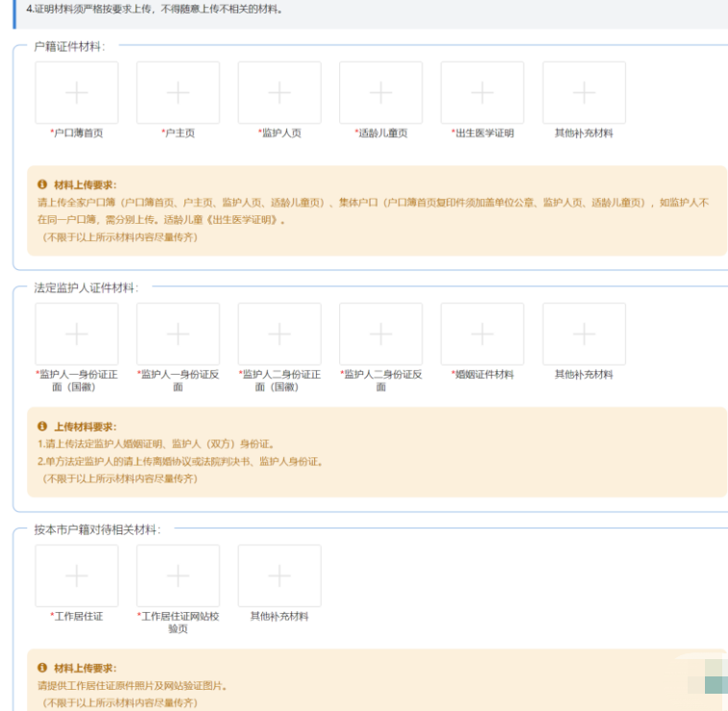This screenshot has width=728, height=711.
Task: Click the 监护人一身份证反面 upload box
Action: pos(178,334)
